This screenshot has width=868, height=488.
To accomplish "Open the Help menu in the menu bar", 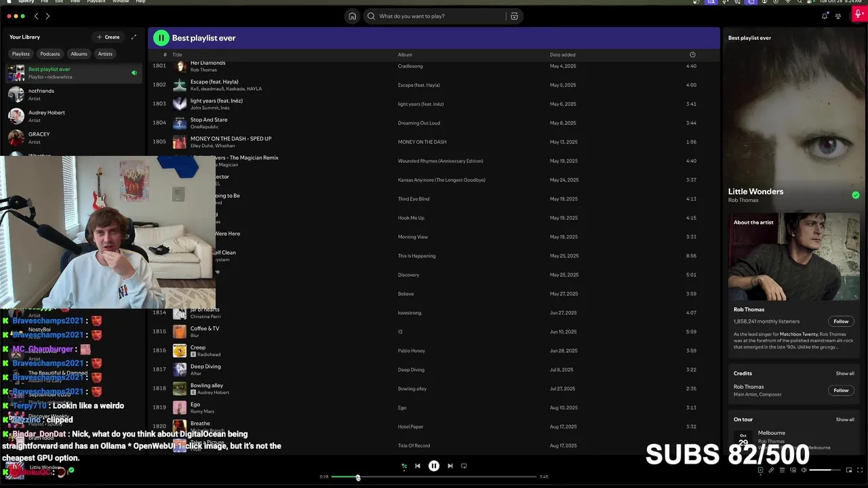I will click(140, 1).
